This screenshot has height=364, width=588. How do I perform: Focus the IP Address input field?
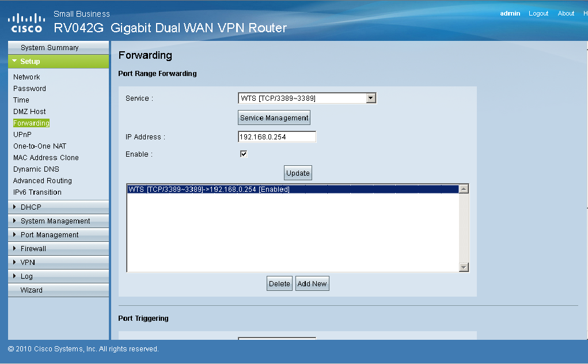coord(277,137)
